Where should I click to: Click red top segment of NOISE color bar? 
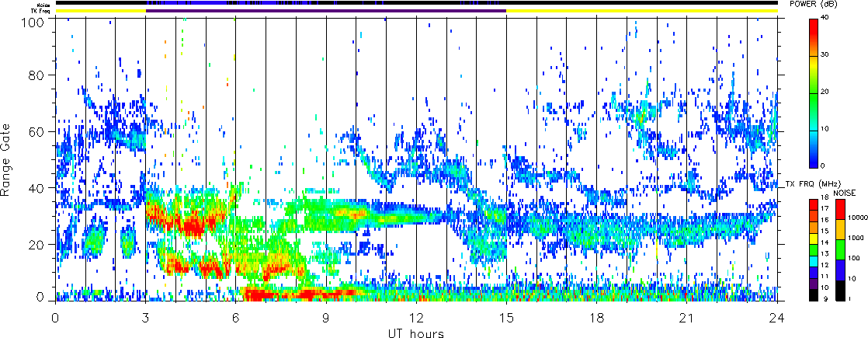(x=840, y=209)
